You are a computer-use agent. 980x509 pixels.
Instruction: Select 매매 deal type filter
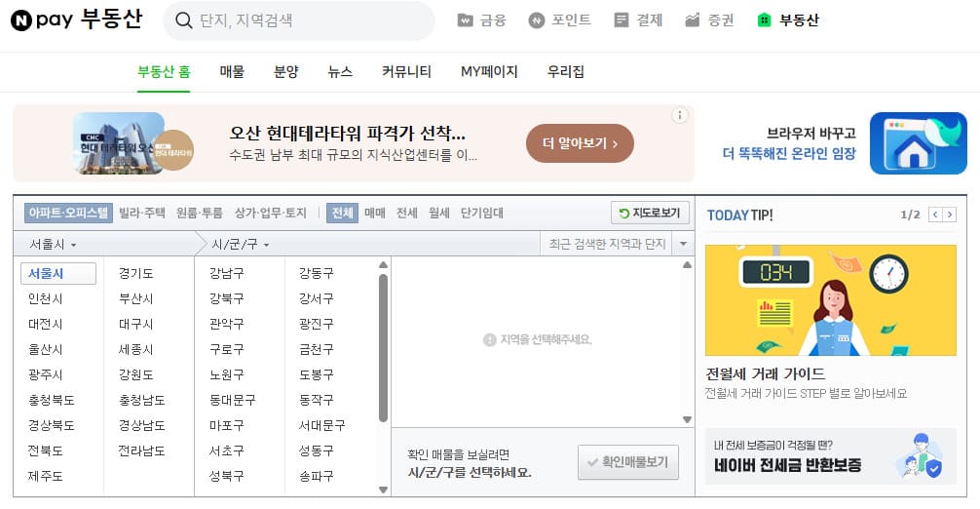[375, 213]
